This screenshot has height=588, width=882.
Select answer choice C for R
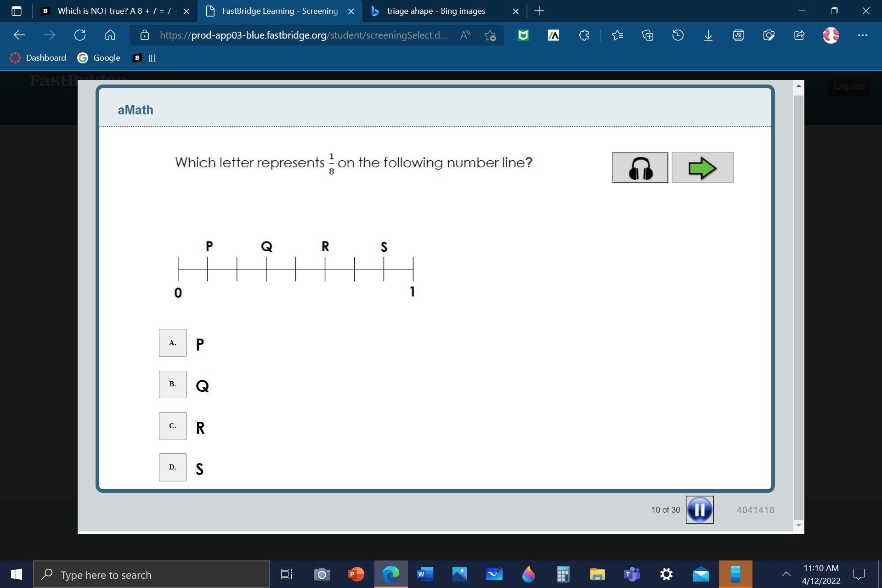[x=172, y=426]
